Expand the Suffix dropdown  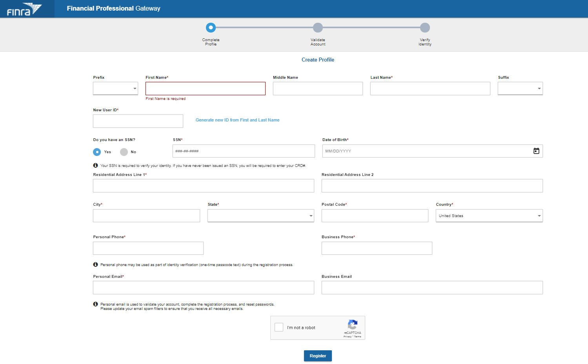tap(520, 89)
